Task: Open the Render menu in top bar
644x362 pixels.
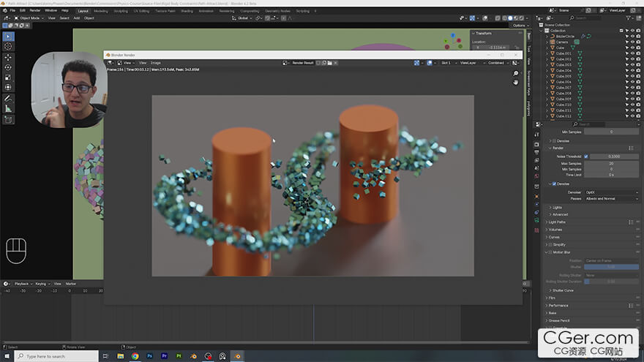Action: [35, 11]
